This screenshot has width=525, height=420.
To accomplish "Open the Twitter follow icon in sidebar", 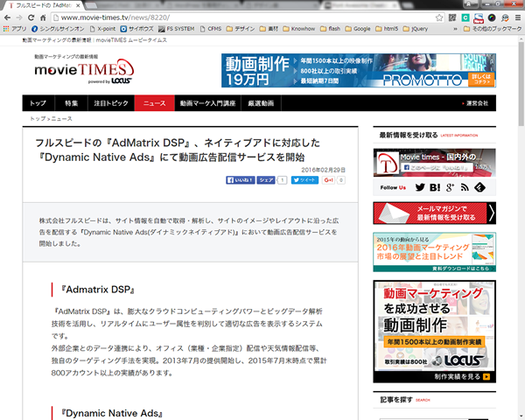I will tap(420, 187).
